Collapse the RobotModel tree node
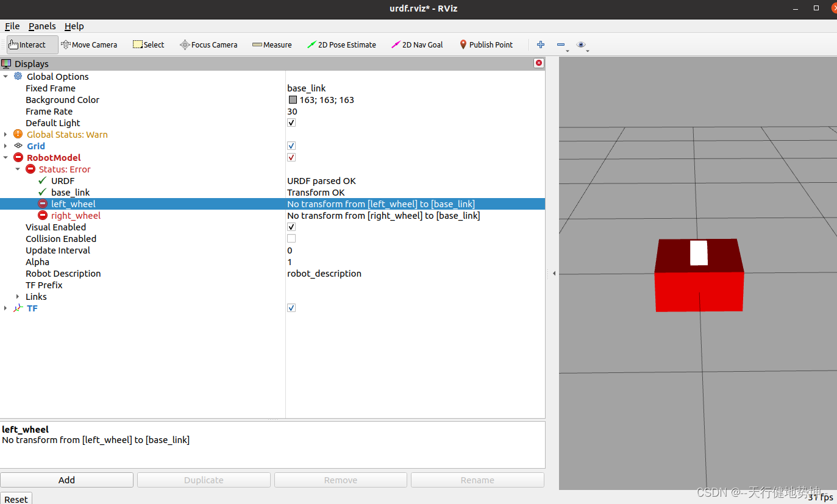The image size is (837, 504). (5, 158)
